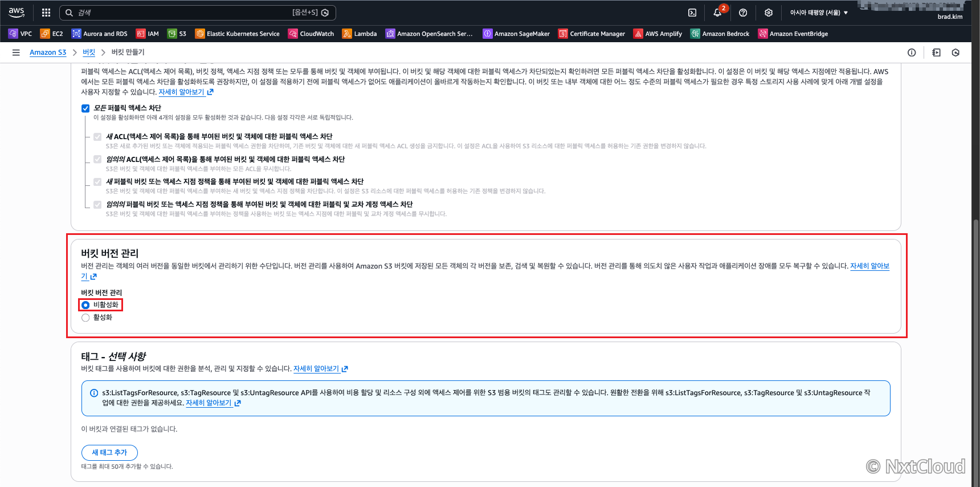Open the brad.kim account menu
Screen dimensions: 980x487
point(950,17)
